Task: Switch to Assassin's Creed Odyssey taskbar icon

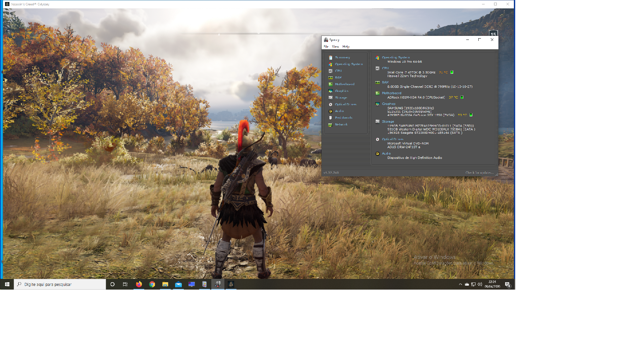Action: point(231,284)
